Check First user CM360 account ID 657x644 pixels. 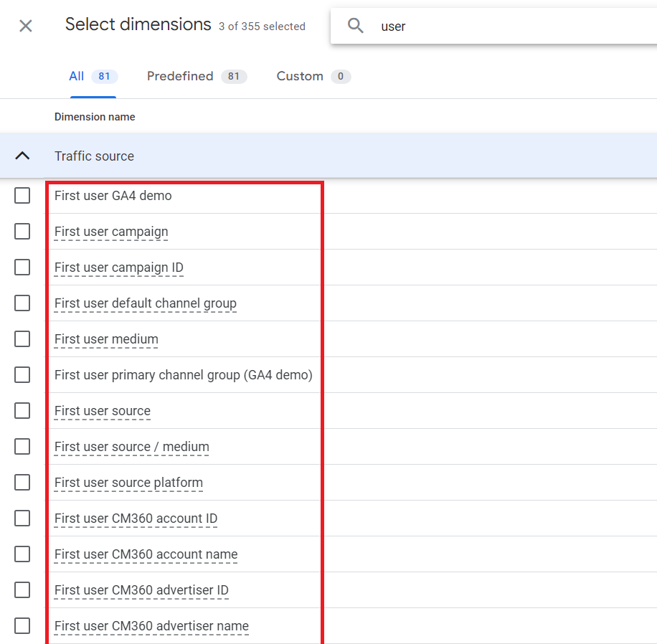click(22, 518)
